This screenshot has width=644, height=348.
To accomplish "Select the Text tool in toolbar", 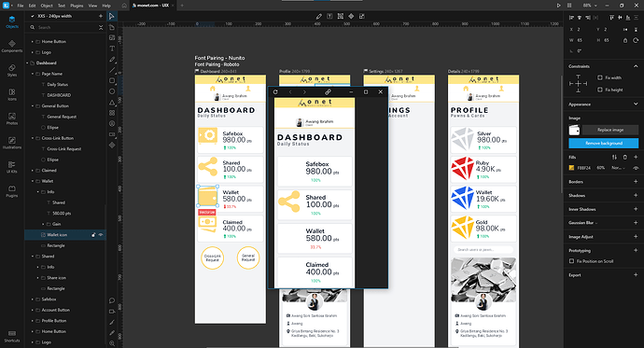I will tap(112, 49).
